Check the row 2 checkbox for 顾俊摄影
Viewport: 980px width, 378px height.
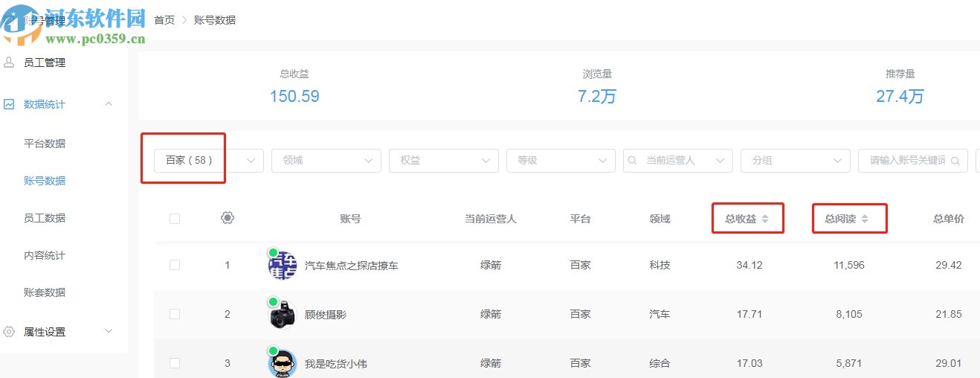tap(175, 314)
